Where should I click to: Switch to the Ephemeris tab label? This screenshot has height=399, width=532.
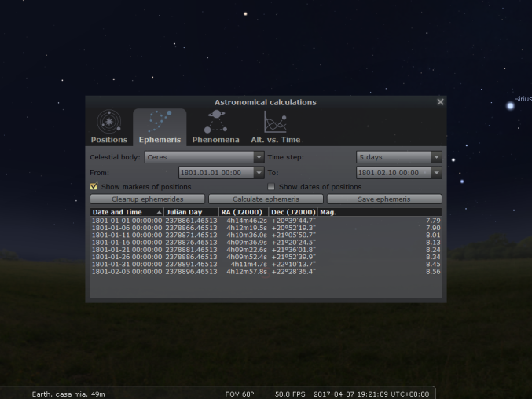click(160, 140)
